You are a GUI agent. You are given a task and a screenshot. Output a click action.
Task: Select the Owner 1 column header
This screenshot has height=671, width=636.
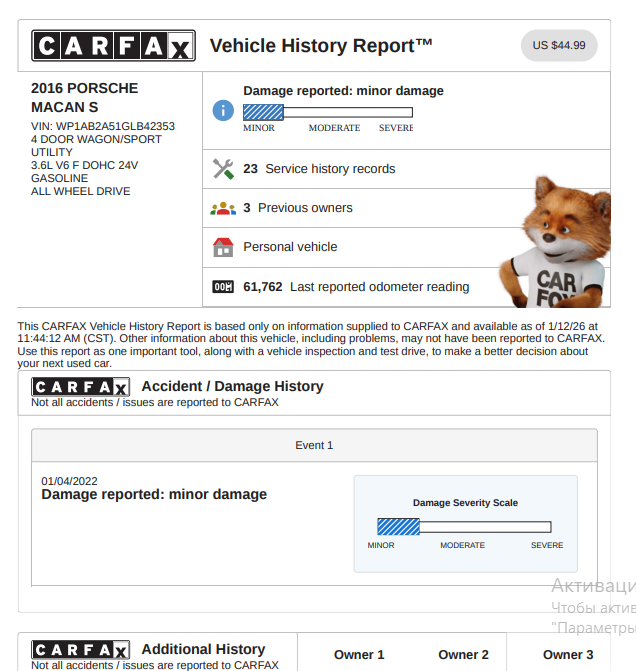tap(359, 655)
